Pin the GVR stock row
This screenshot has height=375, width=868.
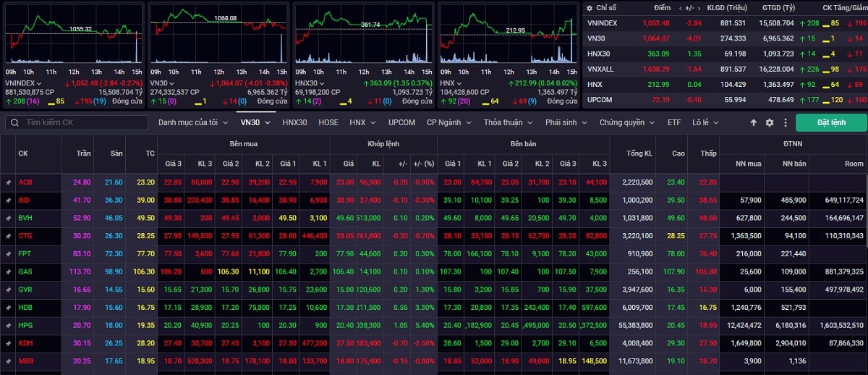[8, 289]
